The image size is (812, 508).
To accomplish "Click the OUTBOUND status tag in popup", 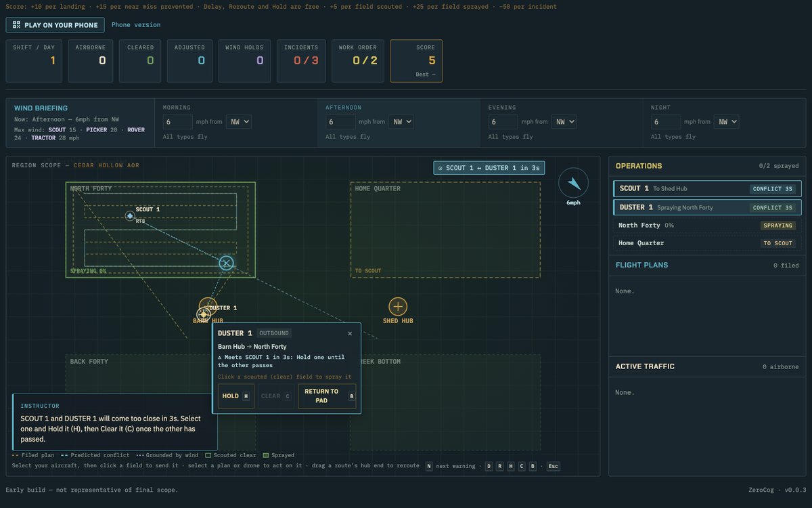I will click(274, 333).
